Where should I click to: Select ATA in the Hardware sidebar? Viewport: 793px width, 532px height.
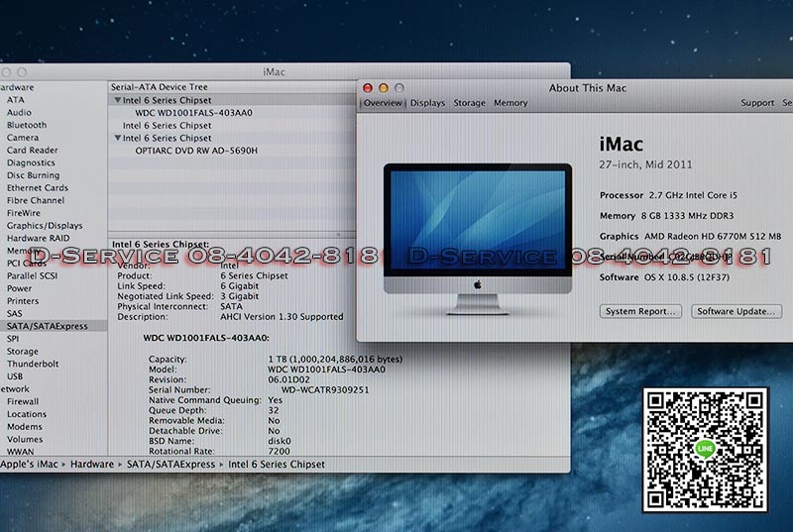(16, 100)
